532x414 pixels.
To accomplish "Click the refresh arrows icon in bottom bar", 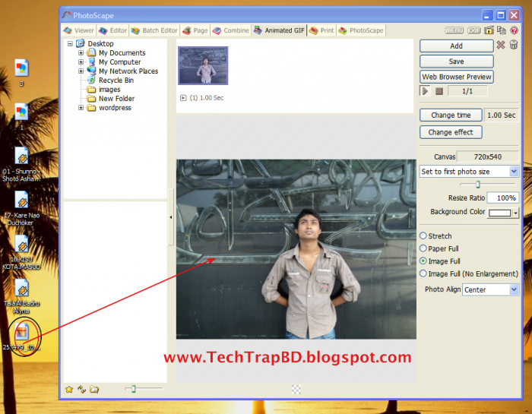I will pos(82,389).
